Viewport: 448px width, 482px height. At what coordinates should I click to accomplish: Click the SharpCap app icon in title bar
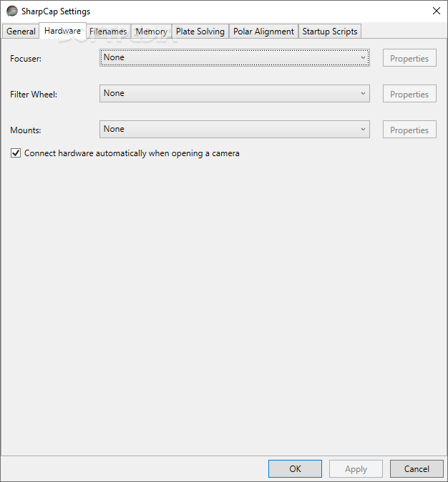tap(12, 11)
